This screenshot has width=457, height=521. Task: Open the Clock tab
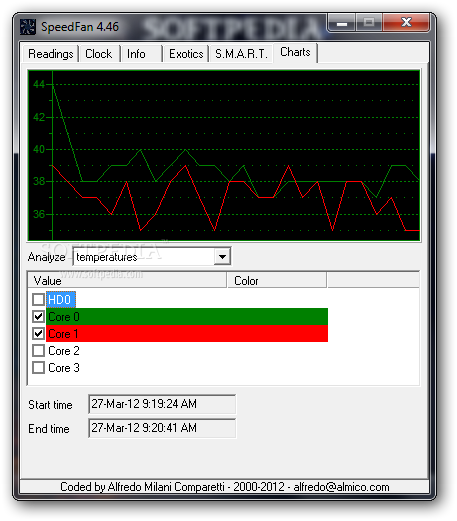coord(99,54)
